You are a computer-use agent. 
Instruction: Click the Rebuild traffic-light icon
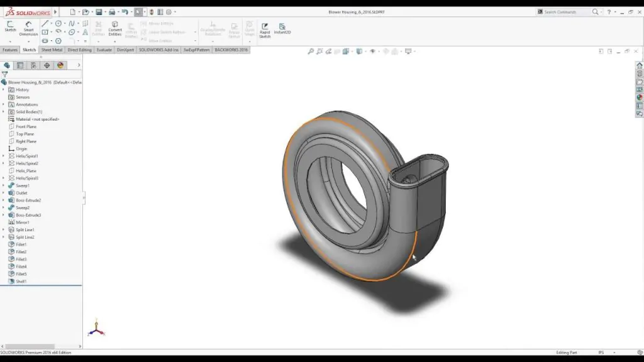click(152, 12)
